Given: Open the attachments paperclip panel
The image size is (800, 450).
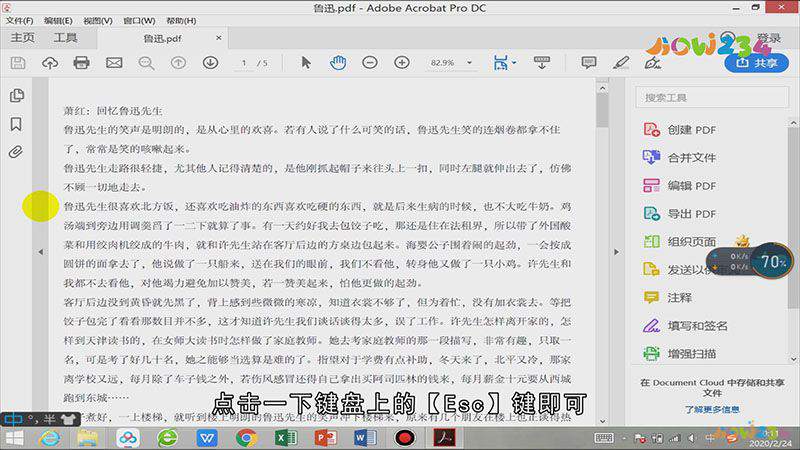Looking at the screenshot, I should tap(16, 152).
